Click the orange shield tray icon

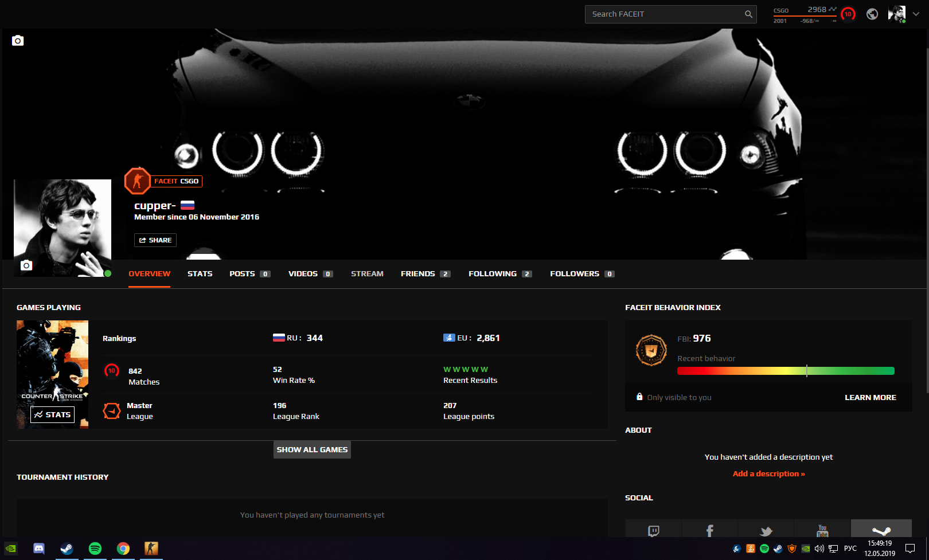(792, 549)
